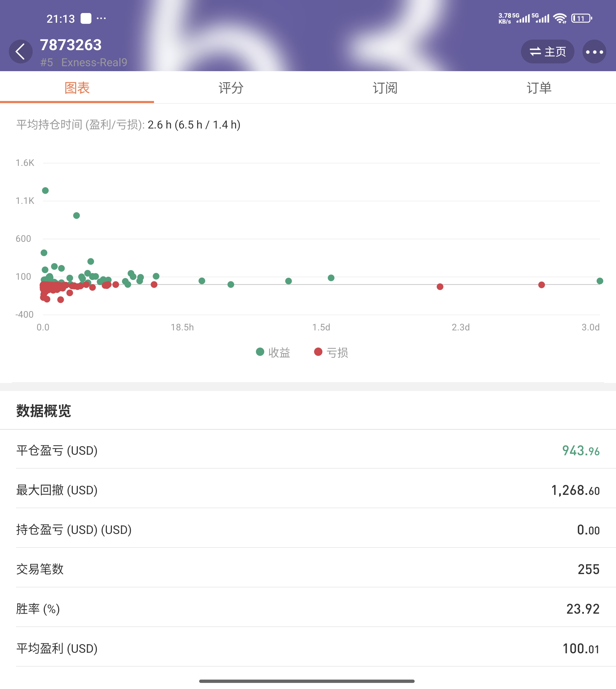Tap the rightmost green dot at 3.0d
The image size is (616, 689).
600,281
